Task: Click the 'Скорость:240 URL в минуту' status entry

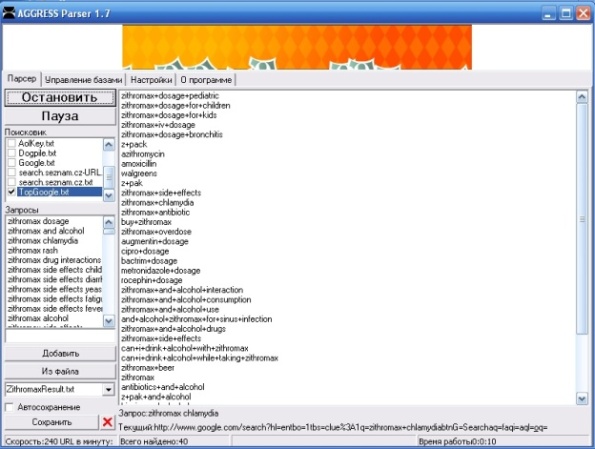Action: 60,441
